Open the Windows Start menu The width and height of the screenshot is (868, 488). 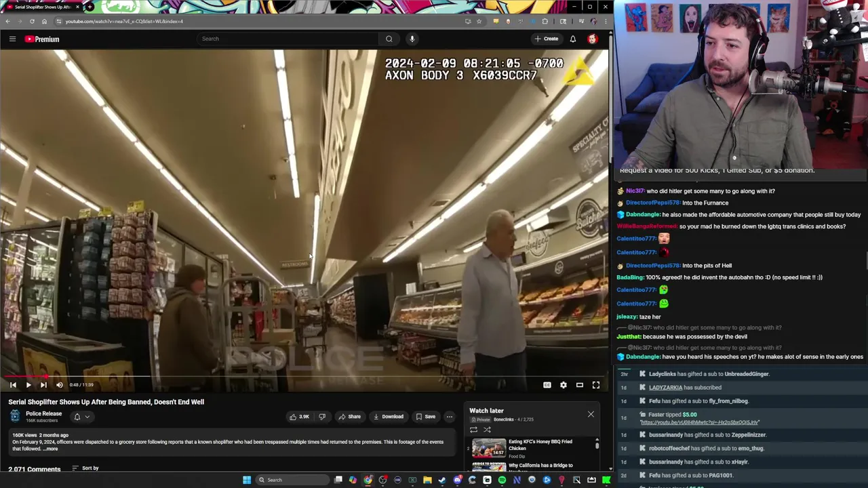[247, 480]
